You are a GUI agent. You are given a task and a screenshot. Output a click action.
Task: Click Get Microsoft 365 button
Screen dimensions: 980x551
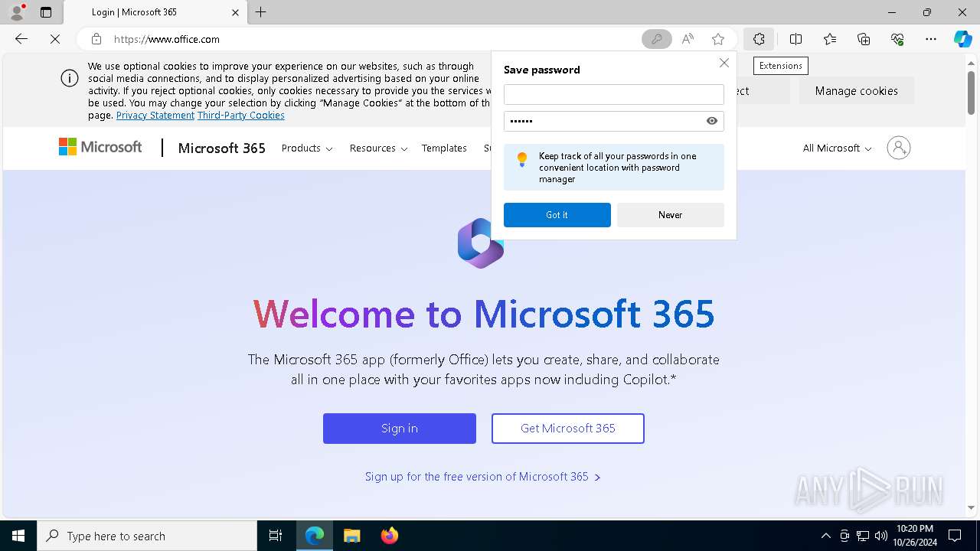click(x=568, y=429)
